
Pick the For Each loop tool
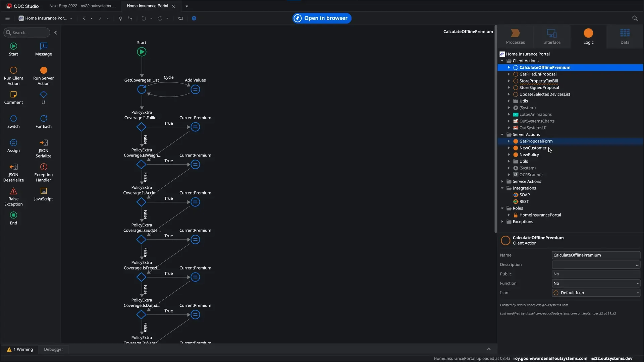tap(43, 121)
